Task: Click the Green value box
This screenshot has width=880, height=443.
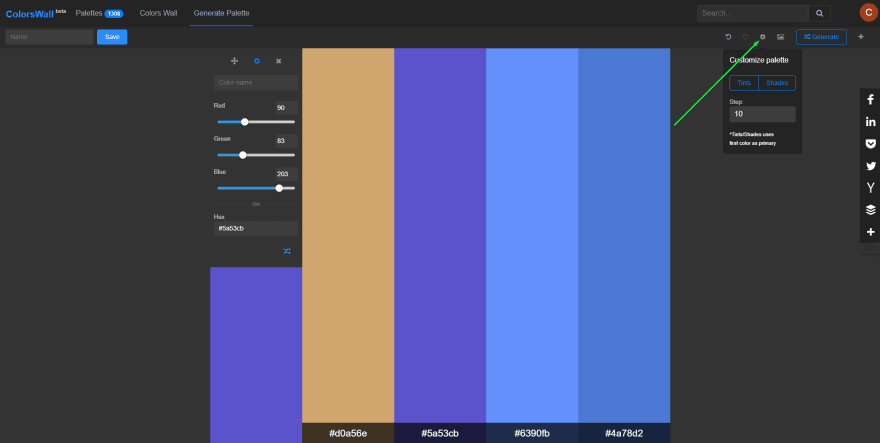Action: (286, 141)
